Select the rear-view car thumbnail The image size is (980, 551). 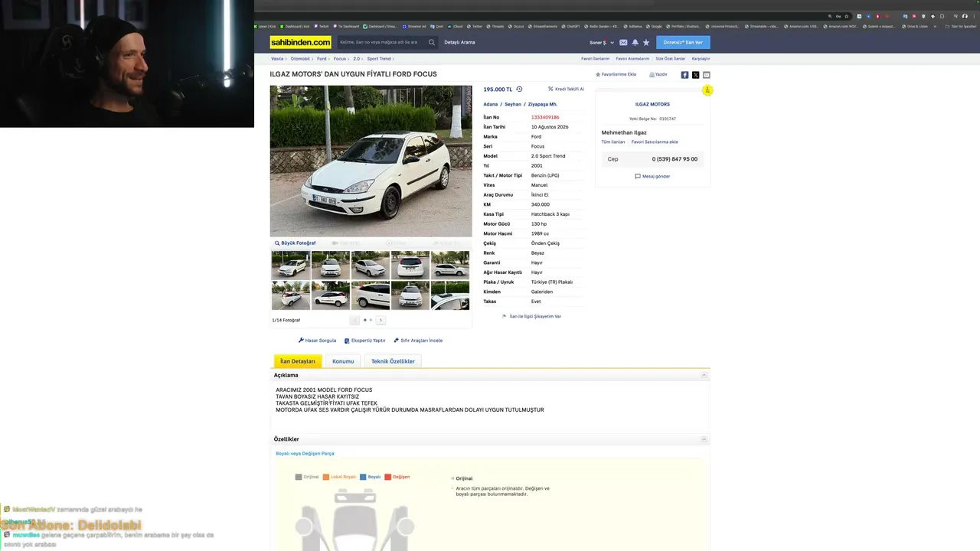click(x=410, y=265)
